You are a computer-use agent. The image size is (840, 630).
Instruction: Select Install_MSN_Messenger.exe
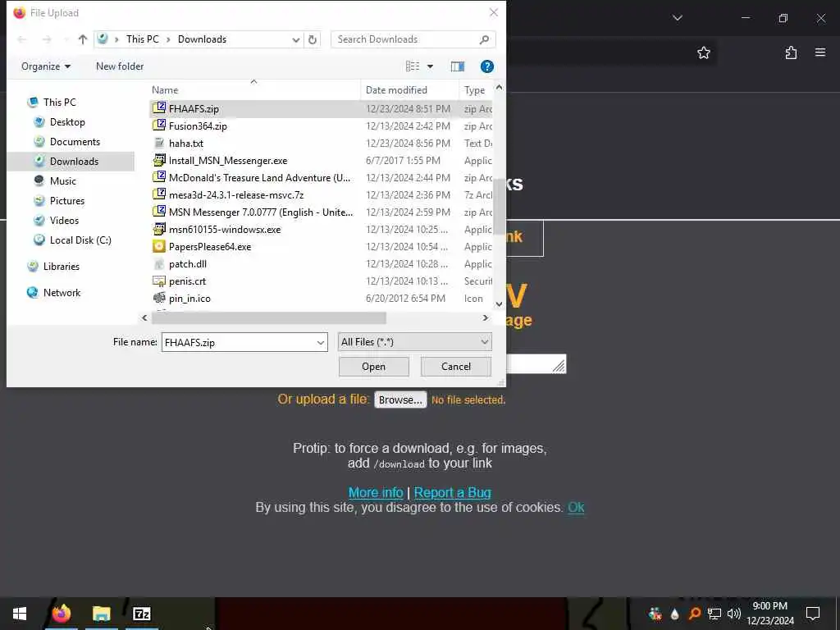pyautogui.click(x=321, y=161)
